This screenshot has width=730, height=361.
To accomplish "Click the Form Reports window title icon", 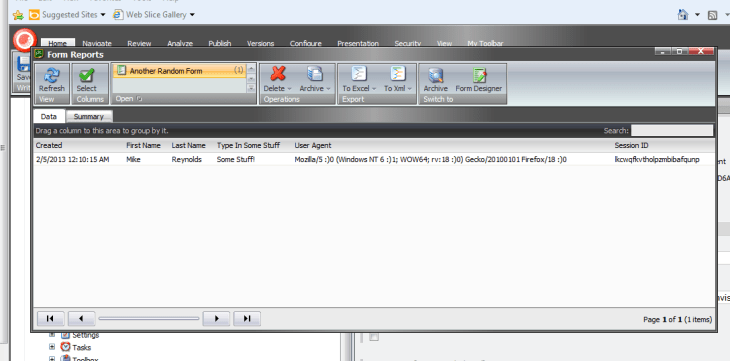I will click(39, 54).
